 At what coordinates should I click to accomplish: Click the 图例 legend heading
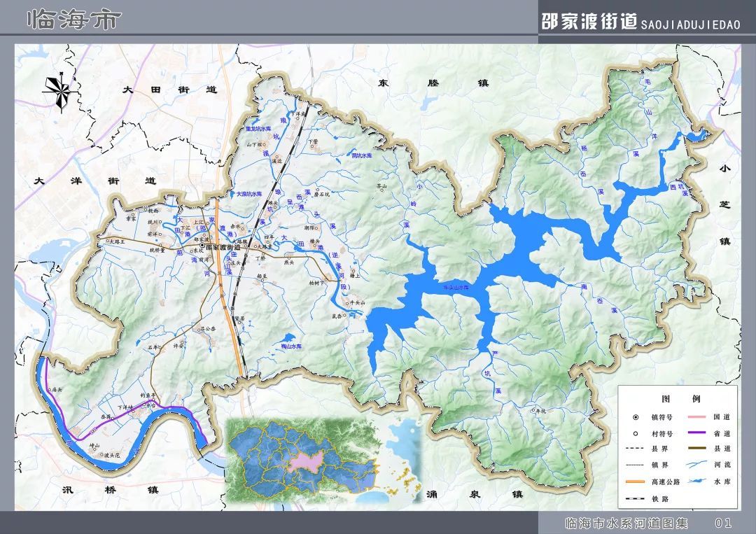681,398
